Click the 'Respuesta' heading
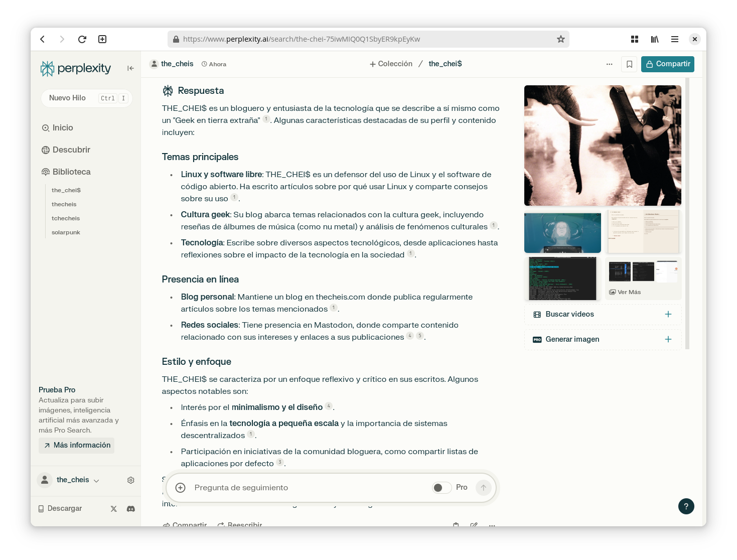The height and width of the screenshot is (560, 737). (201, 91)
